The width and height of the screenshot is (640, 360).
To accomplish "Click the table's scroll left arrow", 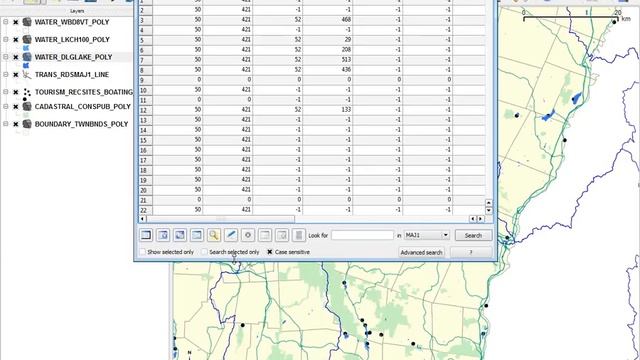I will pos(142,219).
